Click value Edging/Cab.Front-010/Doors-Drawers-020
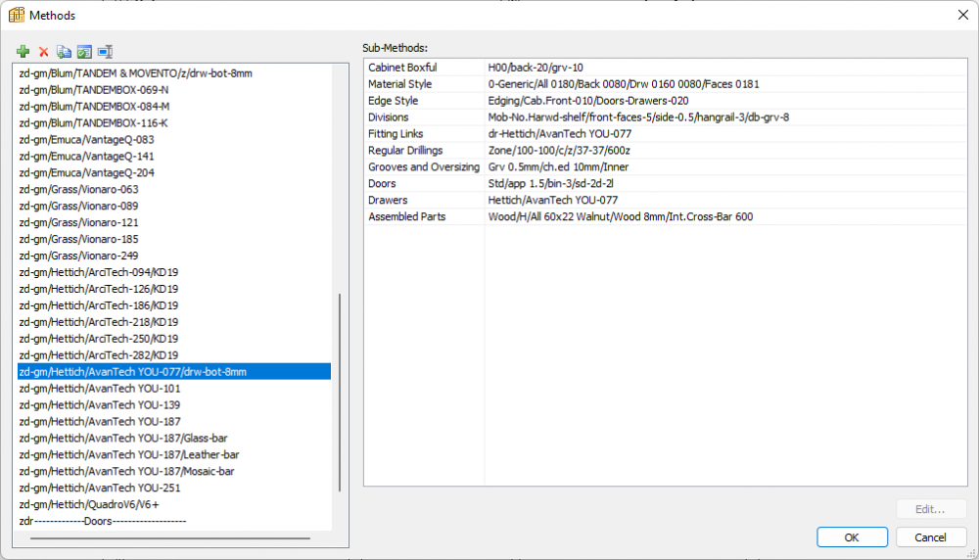 [588, 101]
